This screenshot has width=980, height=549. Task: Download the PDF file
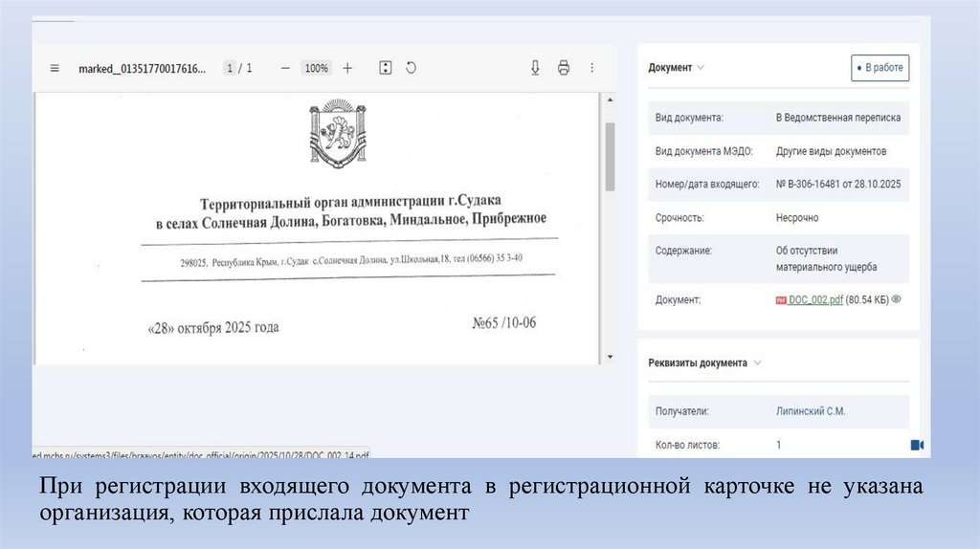(x=535, y=68)
